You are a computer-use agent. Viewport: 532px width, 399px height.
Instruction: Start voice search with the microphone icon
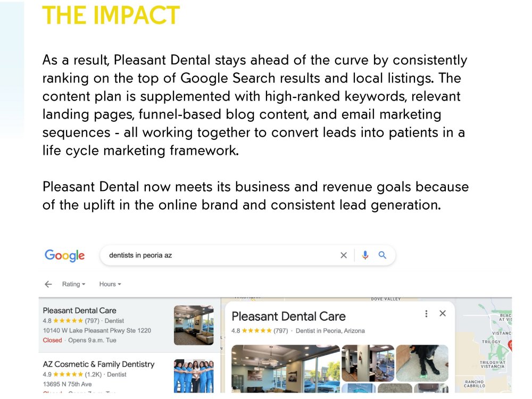(x=365, y=255)
